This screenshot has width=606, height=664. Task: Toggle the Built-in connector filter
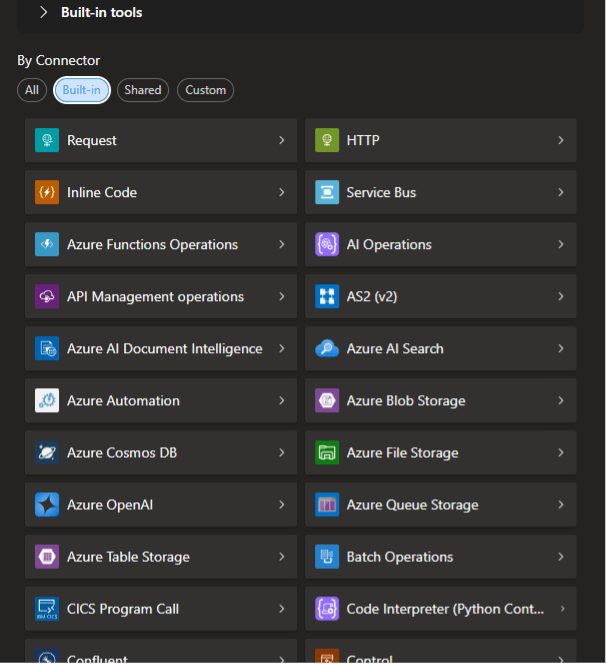(82, 90)
